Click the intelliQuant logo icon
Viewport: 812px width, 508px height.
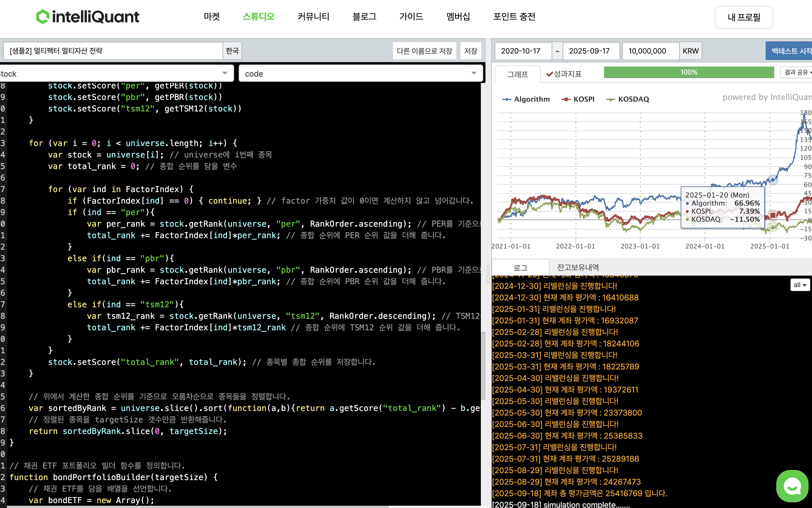[43, 16]
